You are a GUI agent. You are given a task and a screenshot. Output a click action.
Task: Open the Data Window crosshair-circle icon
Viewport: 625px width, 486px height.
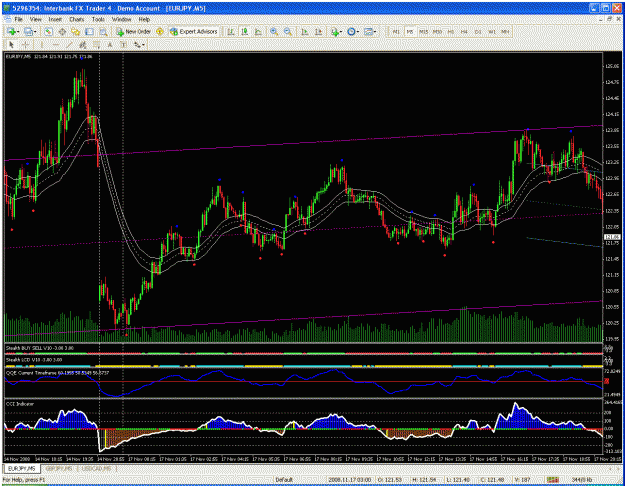62,31
